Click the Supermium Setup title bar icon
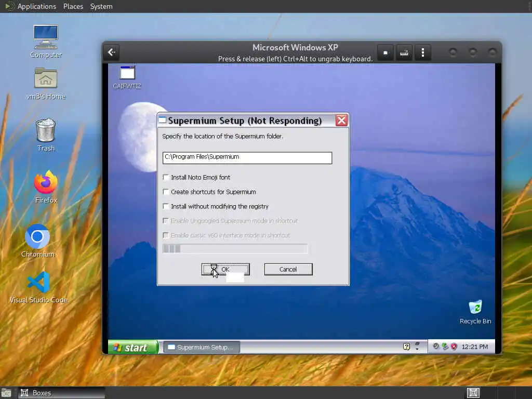 tap(163, 120)
